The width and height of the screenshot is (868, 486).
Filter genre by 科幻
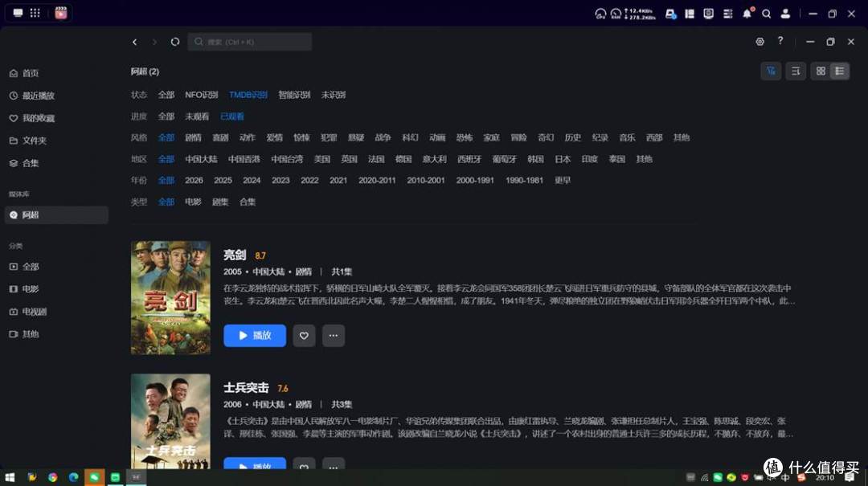(x=410, y=137)
